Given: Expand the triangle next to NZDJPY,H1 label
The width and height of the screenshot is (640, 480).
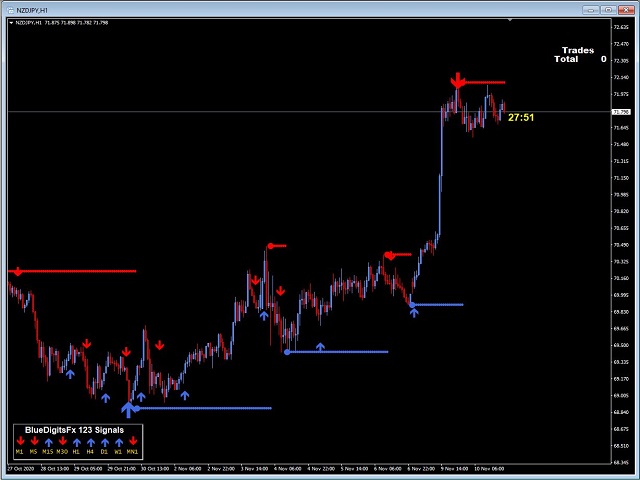Looking at the screenshot, I should coord(11,23).
